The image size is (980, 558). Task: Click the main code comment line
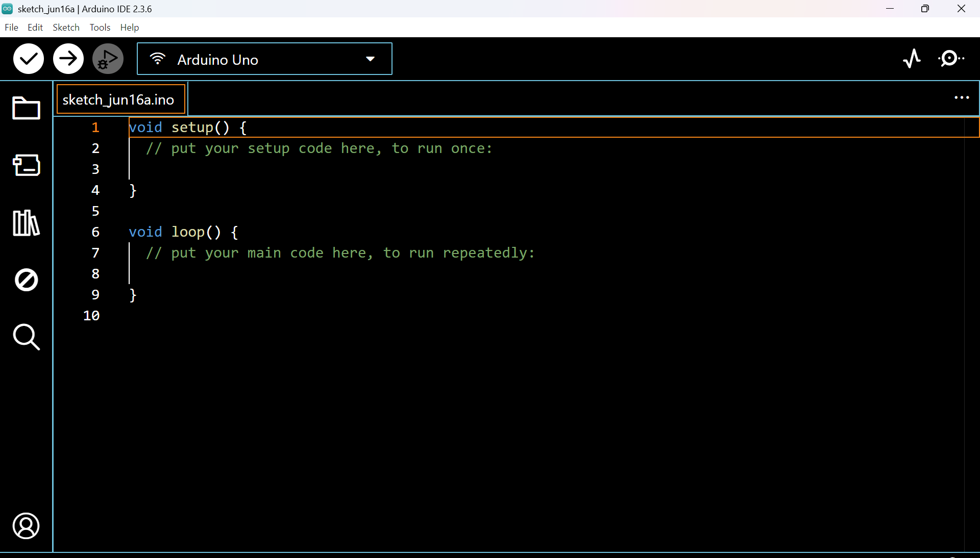[x=340, y=253]
